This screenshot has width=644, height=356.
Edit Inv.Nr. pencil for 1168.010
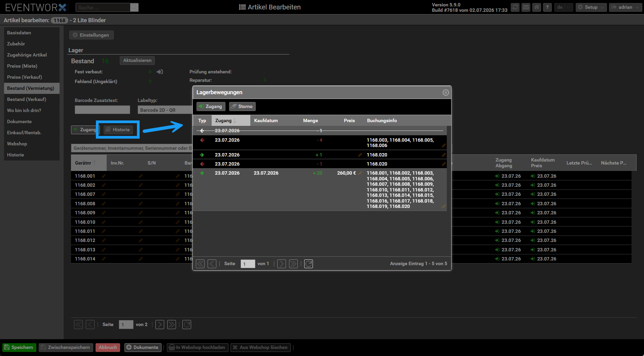(141, 222)
